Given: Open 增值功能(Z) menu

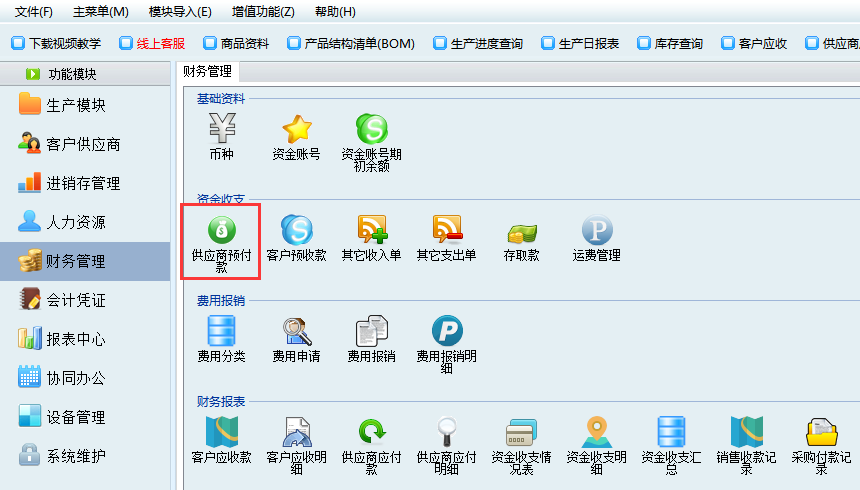Looking at the screenshot, I should pyautogui.click(x=263, y=12).
